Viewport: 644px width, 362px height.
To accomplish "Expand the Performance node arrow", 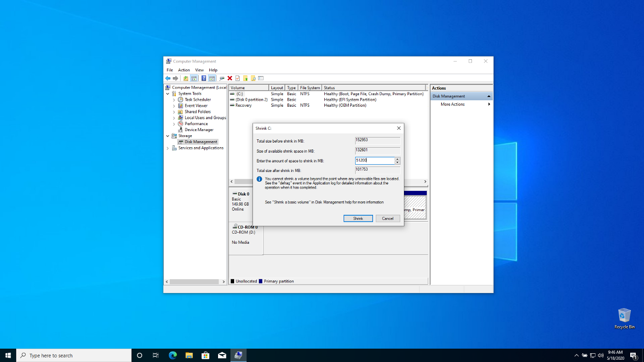I will point(174,123).
